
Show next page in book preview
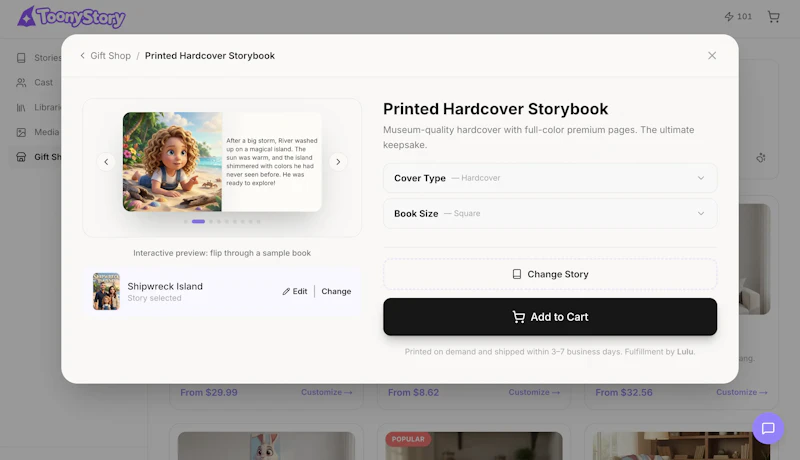tap(338, 162)
